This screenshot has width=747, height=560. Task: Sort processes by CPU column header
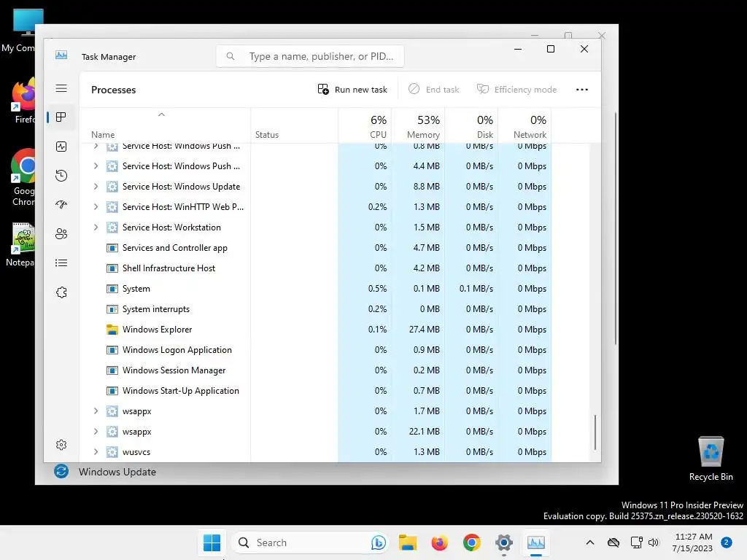coord(365,126)
